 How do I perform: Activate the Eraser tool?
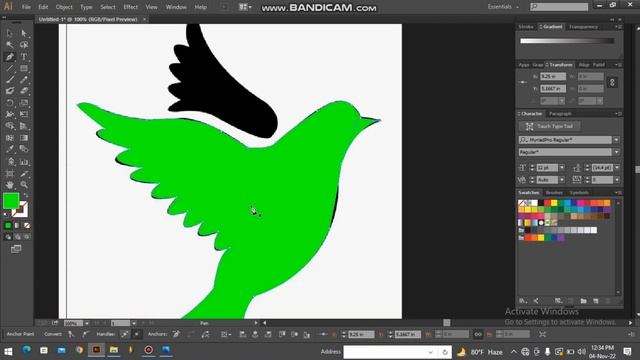click(24, 91)
